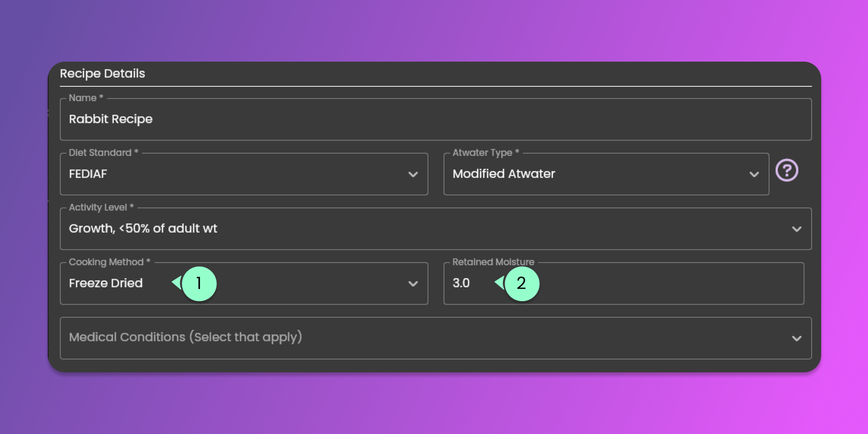Click the green number 1 annotation badge
Screen dimensions: 868x434
pyautogui.click(x=199, y=283)
